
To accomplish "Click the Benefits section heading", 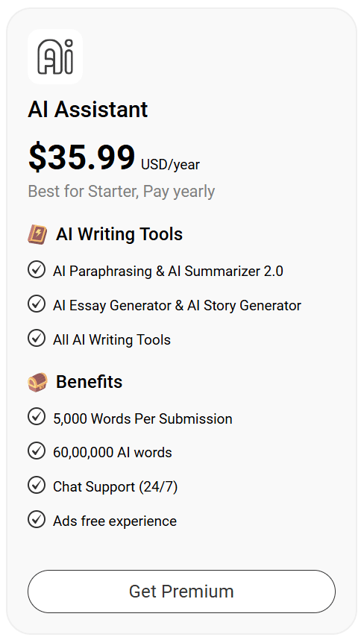I will [89, 382].
